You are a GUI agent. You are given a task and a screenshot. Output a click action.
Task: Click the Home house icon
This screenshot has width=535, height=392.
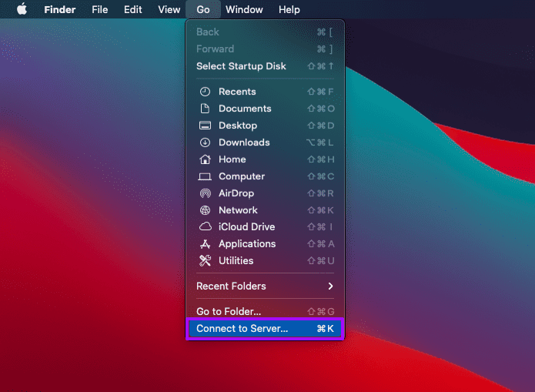point(205,159)
